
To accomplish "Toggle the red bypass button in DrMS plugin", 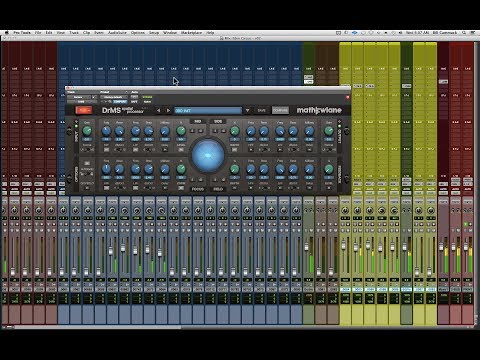I will 84,110.
